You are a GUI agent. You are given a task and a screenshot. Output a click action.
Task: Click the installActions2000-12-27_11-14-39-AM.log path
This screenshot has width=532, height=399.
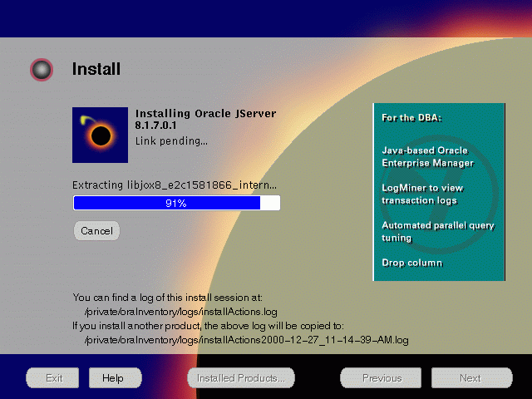click(x=246, y=340)
